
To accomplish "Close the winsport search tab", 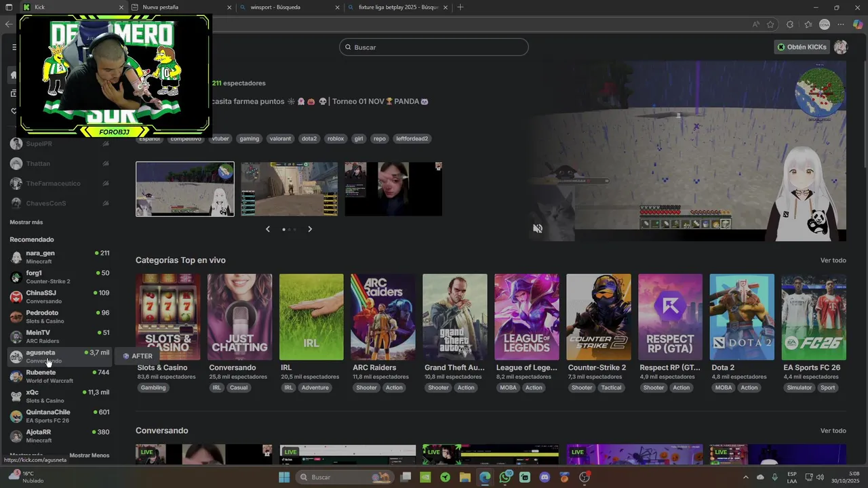I will tap(337, 7).
